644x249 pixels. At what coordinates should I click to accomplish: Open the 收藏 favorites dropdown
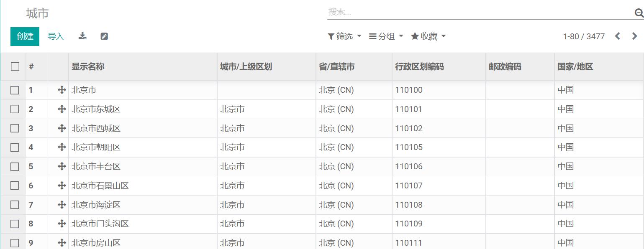[x=428, y=36]
